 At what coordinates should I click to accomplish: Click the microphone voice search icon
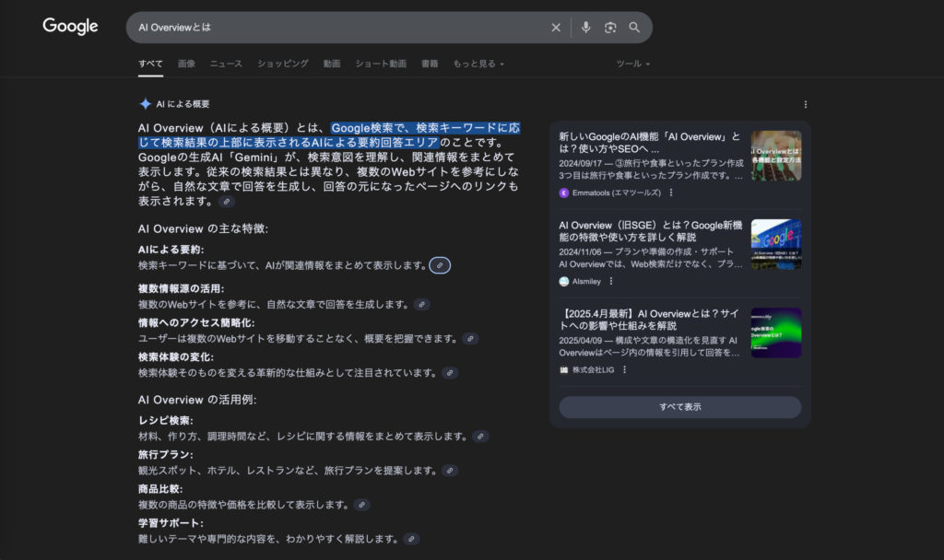586,27
